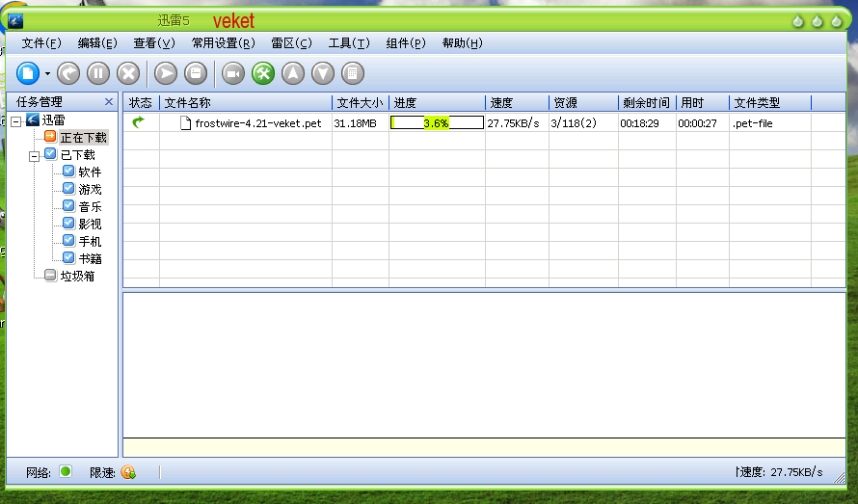Screen dimensions: 858x504
Task: Sort by 文件类型 column header
Action: tap(770, 102)
